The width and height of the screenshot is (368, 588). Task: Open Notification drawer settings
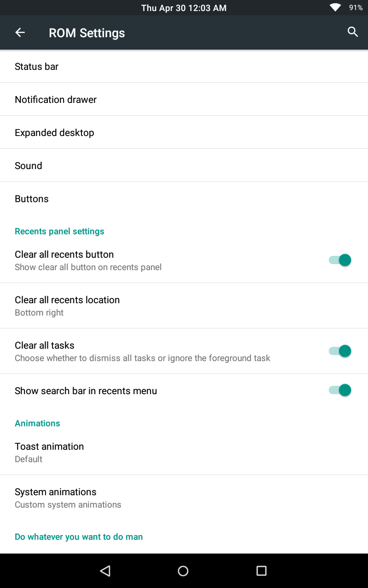point(184,99)
